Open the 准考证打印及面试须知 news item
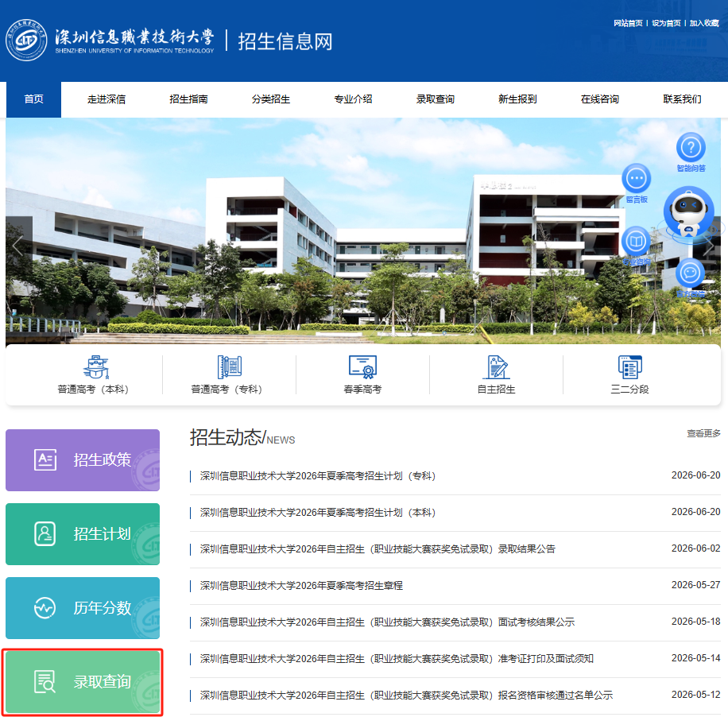The width and height of the screenshot is (728, 717). tap(397, 659)
